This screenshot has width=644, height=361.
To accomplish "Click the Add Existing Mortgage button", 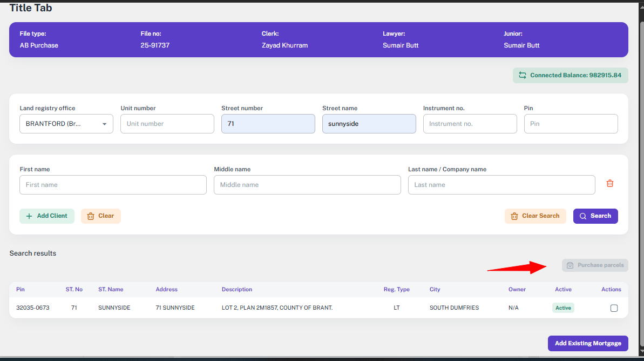I will click(588, 343).
